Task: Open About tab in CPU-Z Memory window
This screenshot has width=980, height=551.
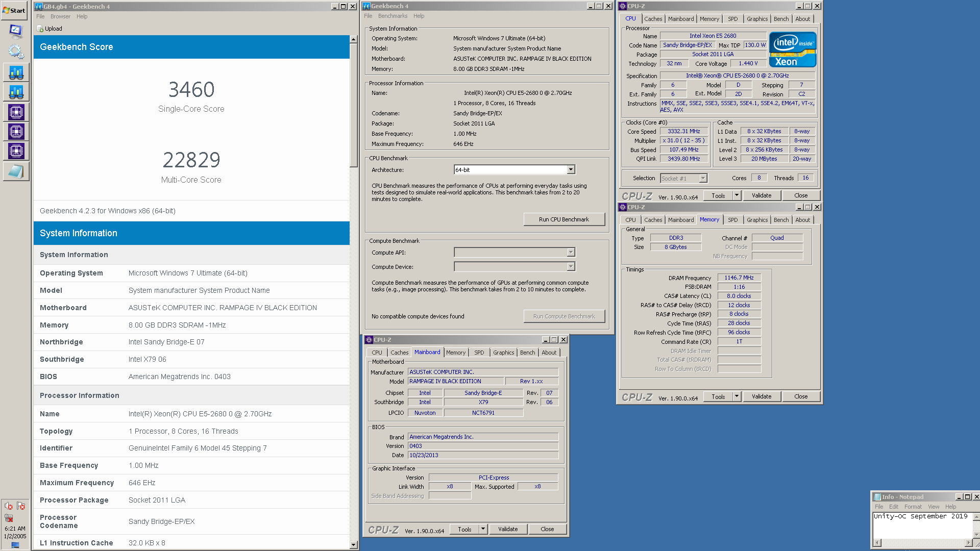Action: [x=802, y=220]
